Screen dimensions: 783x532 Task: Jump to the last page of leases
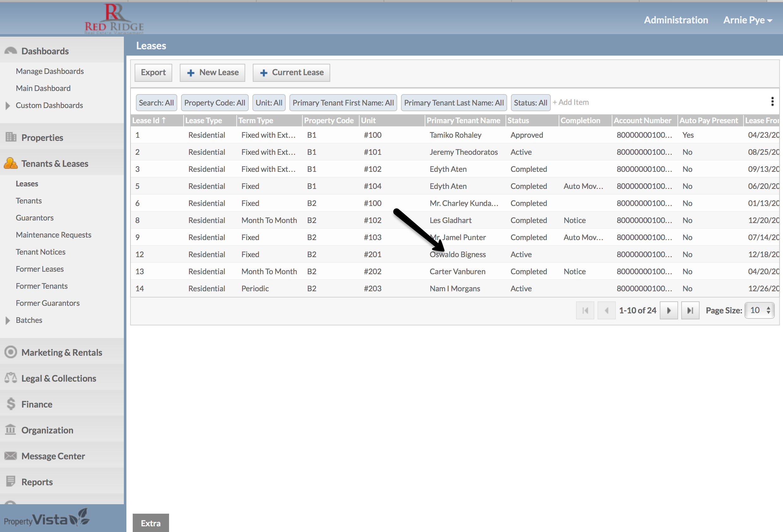coord(690,310)
